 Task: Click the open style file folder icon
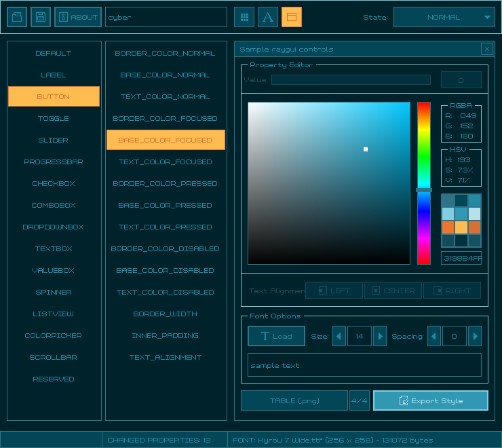[17, 17]
